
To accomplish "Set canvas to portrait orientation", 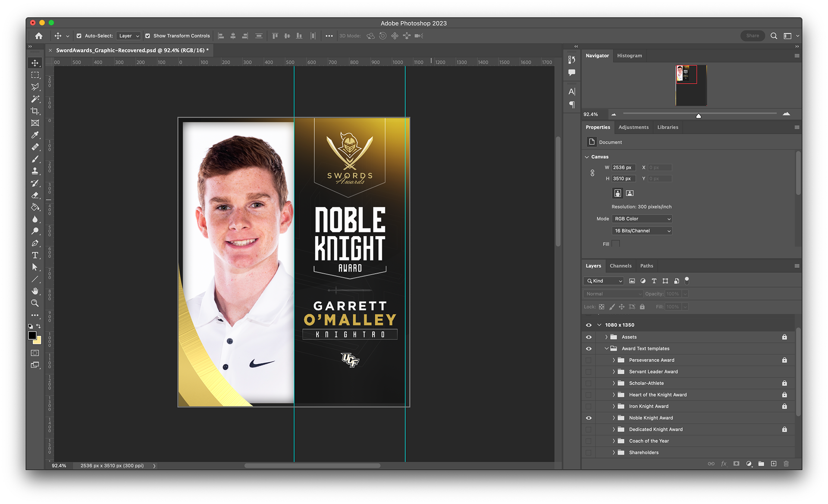I will point(618,193).
